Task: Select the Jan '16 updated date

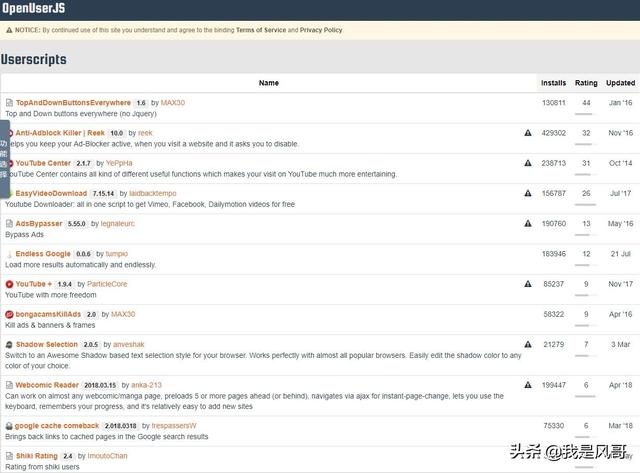Action: click(620, 103)
